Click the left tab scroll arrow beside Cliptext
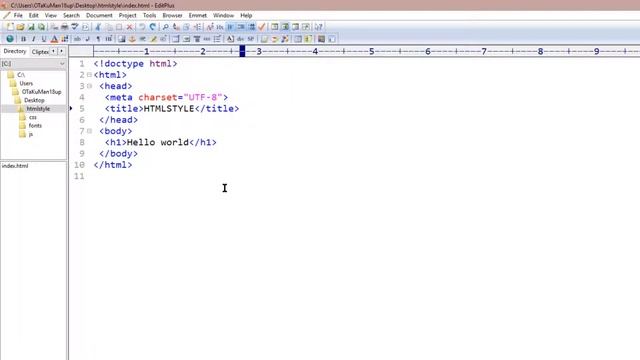The width and height of the screenshot is (640, 360). [53, 51]
